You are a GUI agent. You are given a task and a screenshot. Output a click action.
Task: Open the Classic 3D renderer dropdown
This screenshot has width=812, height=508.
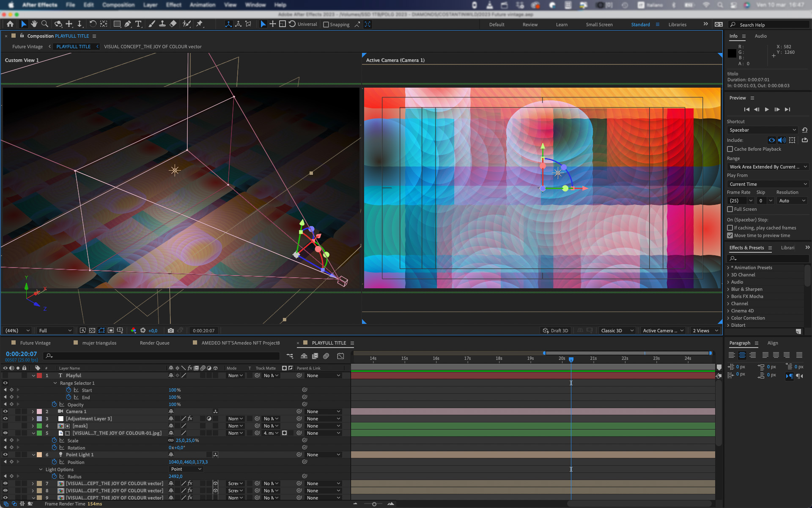point(617,331)
